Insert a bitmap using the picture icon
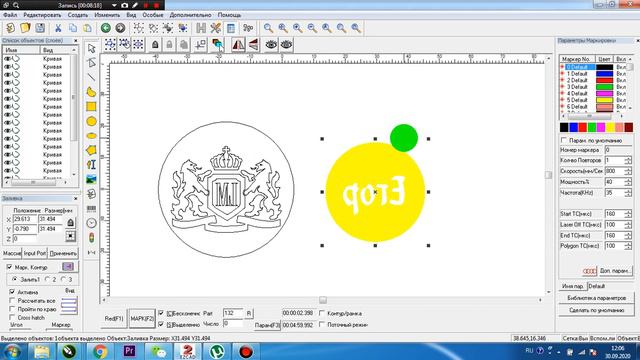 point(91,179)
